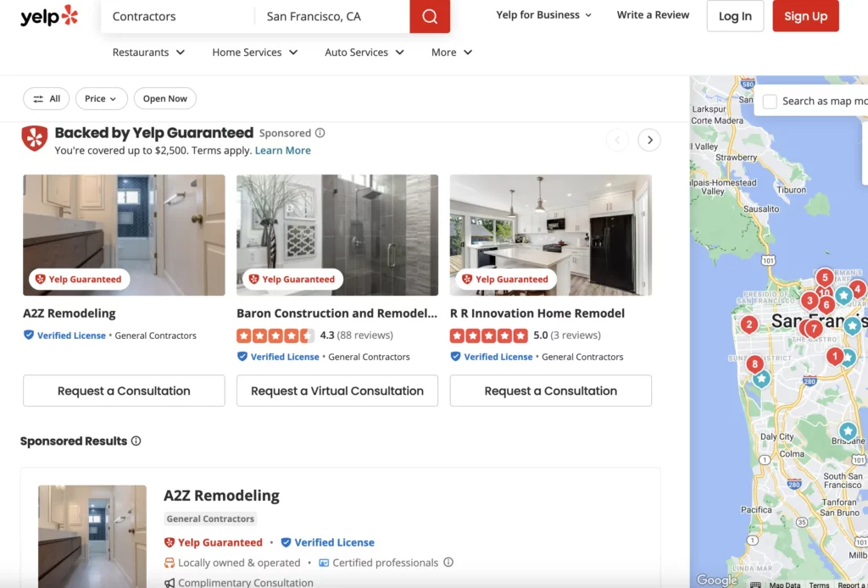This screenshot has width=868, height=588.
Task: Click the filter sliders icon in All button
Action: [x=38, y=99]
